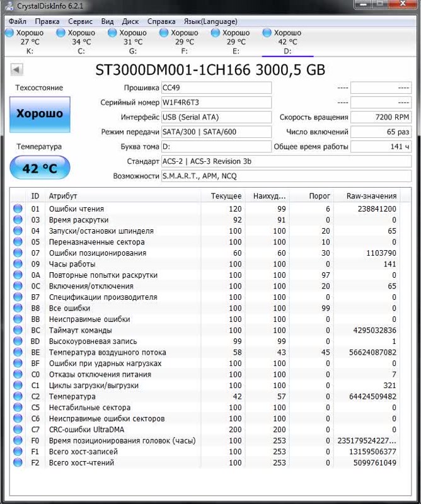Click status icon for 04 Запуски/остановки шпинделя
421x504 pixels.
pyautogui.click(x=18, y=231)
